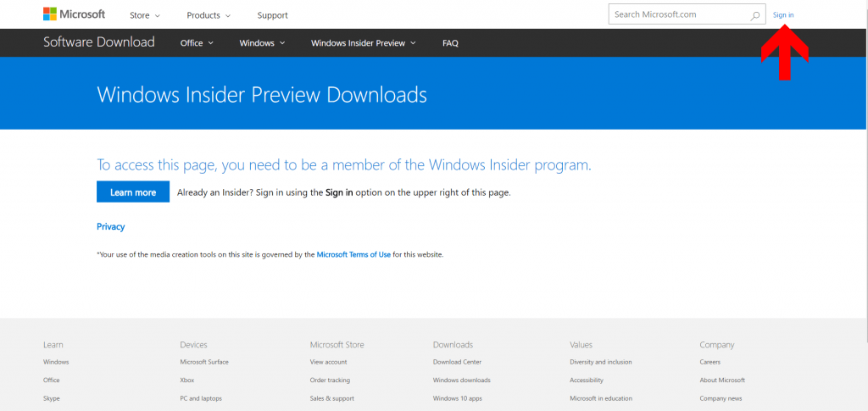Open the Company news footer link
This screenshot has height=411, width=868.
click(721, 399)
